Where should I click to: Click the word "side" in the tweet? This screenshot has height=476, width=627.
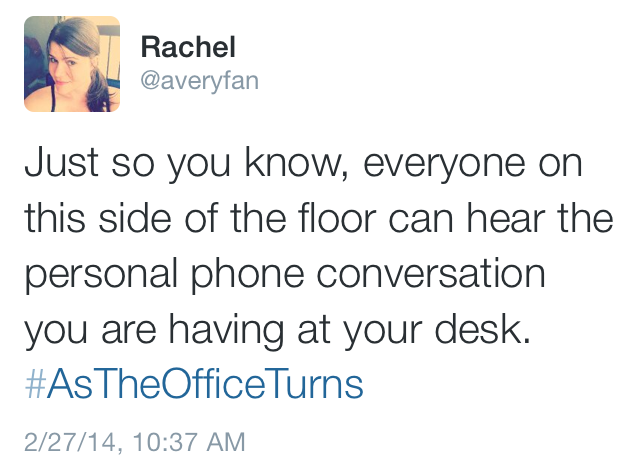135,217
